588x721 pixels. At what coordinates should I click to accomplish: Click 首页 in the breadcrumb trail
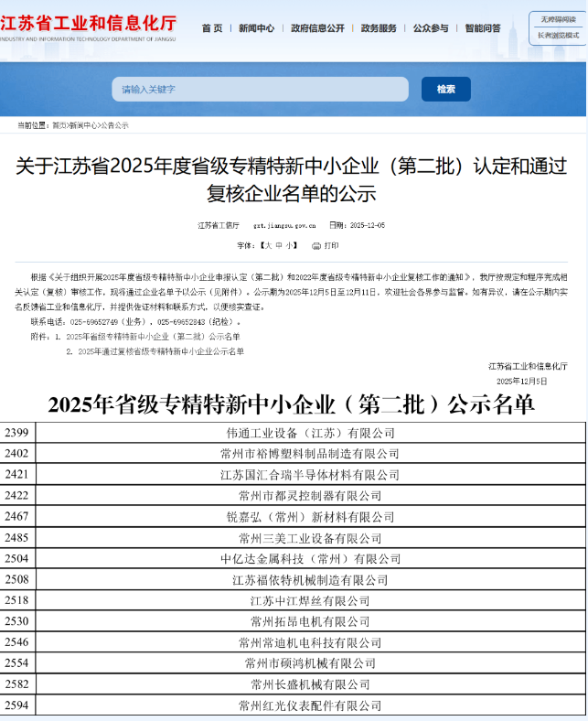point(59,125)
